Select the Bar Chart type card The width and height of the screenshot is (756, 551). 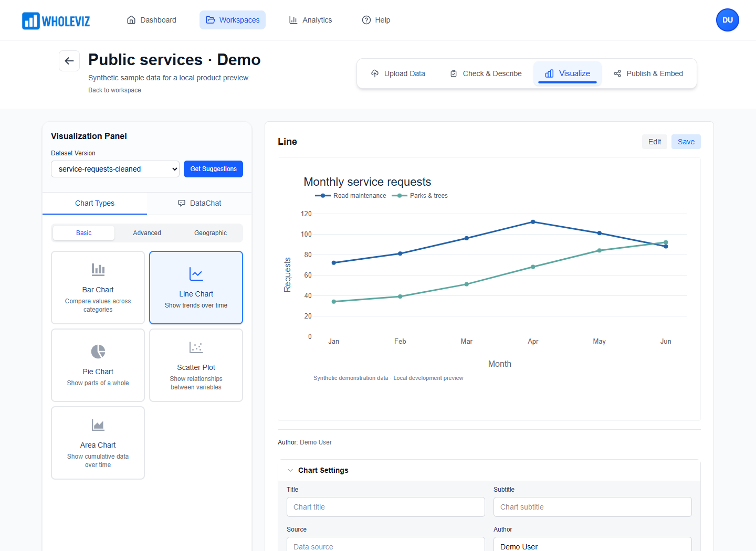(x=98, y=288)
